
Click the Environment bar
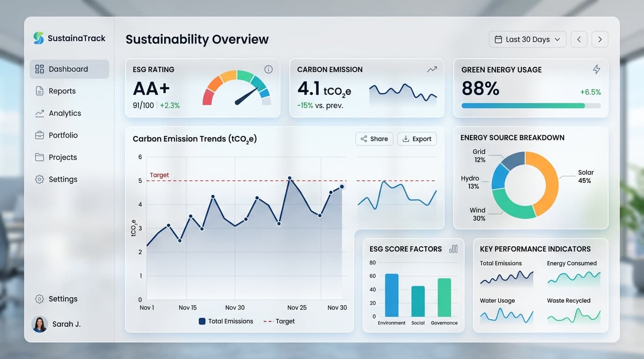tap(392, 295)
